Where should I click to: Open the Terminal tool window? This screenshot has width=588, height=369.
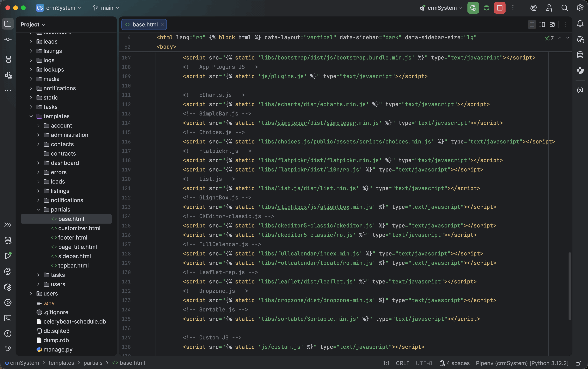8,318
